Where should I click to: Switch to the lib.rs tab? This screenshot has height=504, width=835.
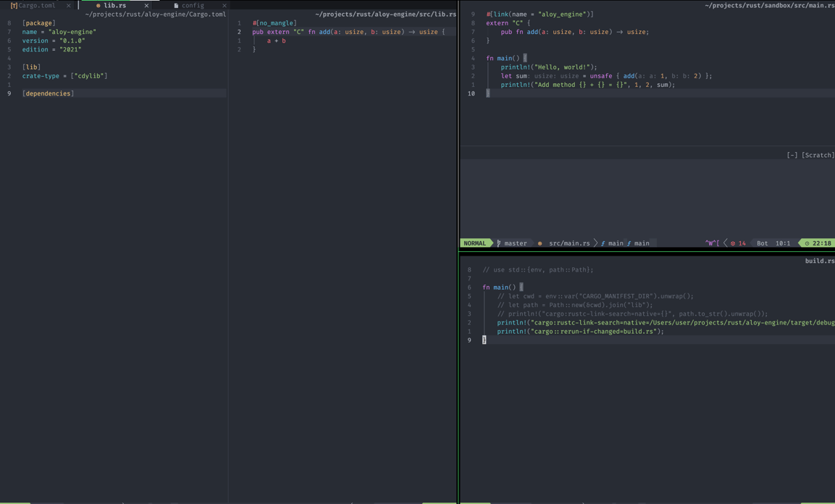coord(114,5)
